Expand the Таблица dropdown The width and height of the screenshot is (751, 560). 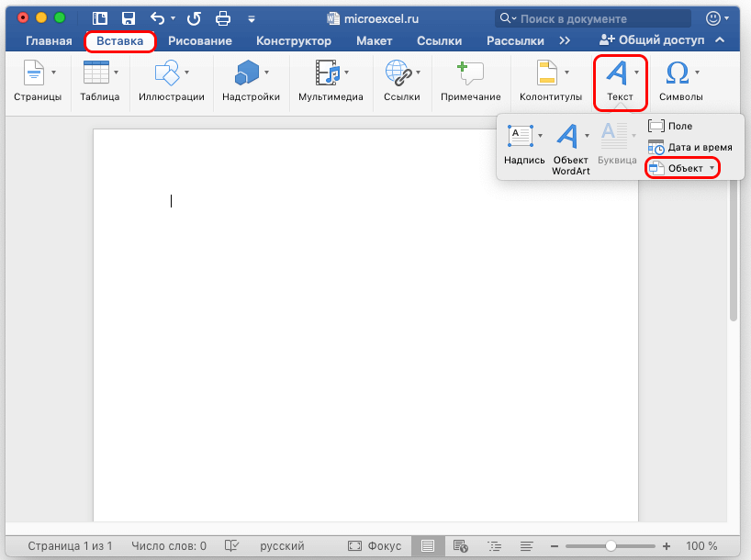click(116, 73)
